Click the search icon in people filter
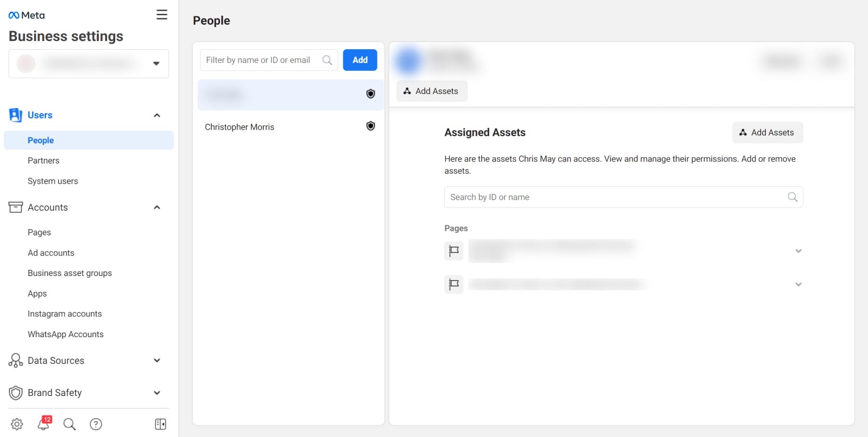Screen dimensions: 868x437 (x=327, y=60)
